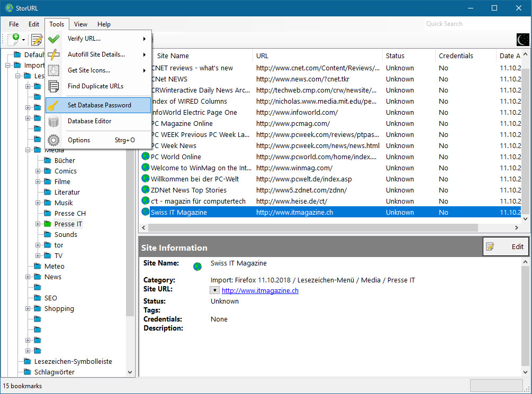
Task: Open the File menu
Action: pos(14,24)
